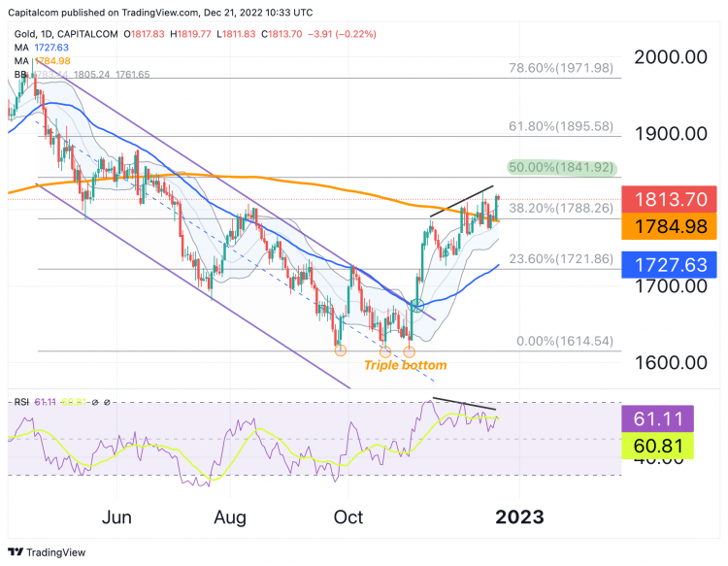Click the 38.20%(1788.26) Fibonacci label
This screenshot has width=728, height=566.
[561, 208]
